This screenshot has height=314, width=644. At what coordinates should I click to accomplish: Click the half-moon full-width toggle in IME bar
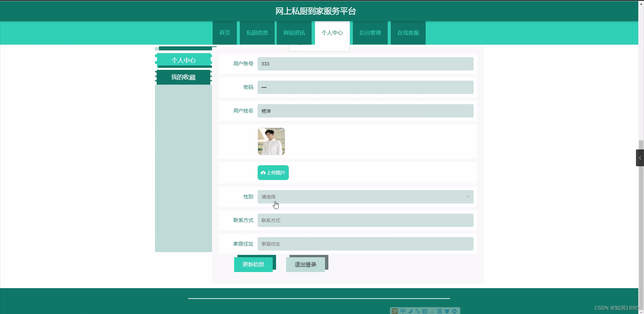tap(410, 311)
